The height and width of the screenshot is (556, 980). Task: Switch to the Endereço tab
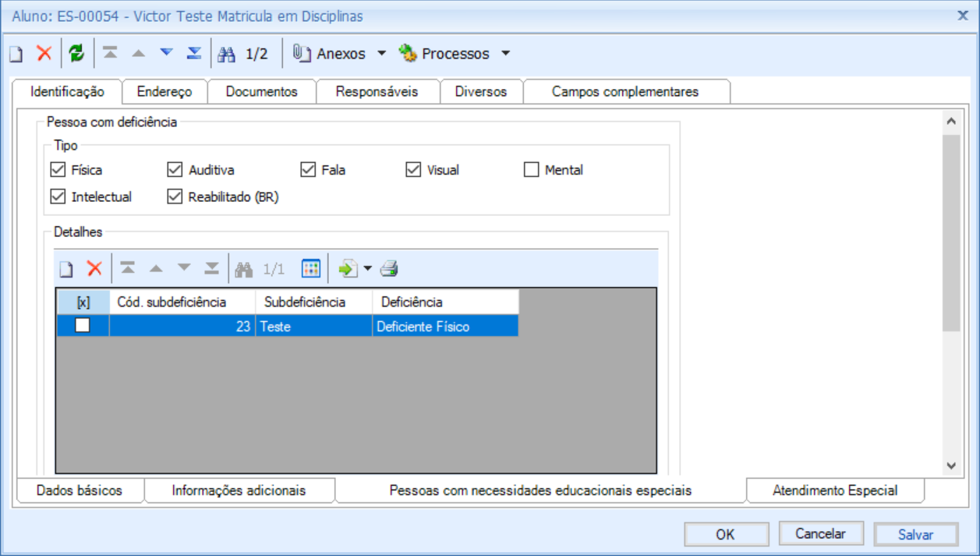(165, 91)
